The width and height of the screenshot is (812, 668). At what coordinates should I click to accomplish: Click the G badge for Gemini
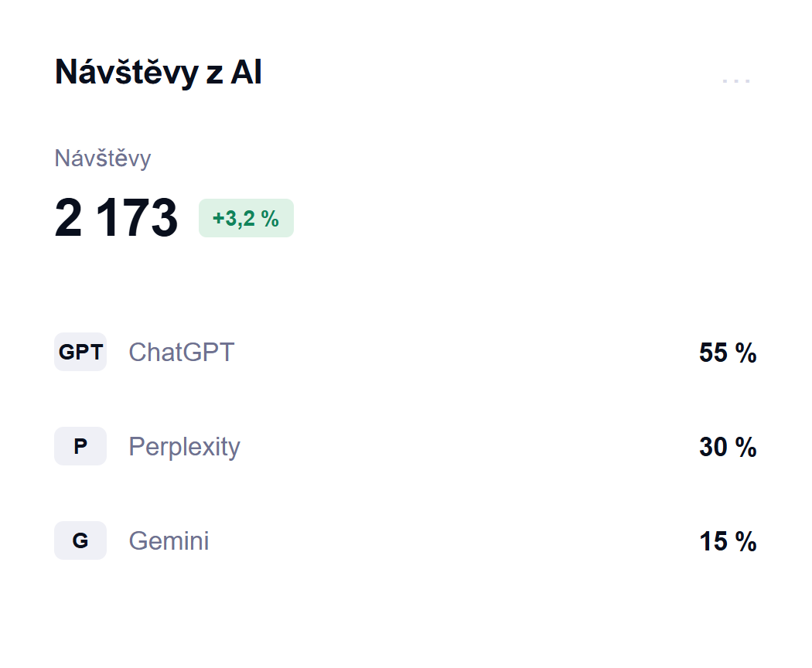80,540
